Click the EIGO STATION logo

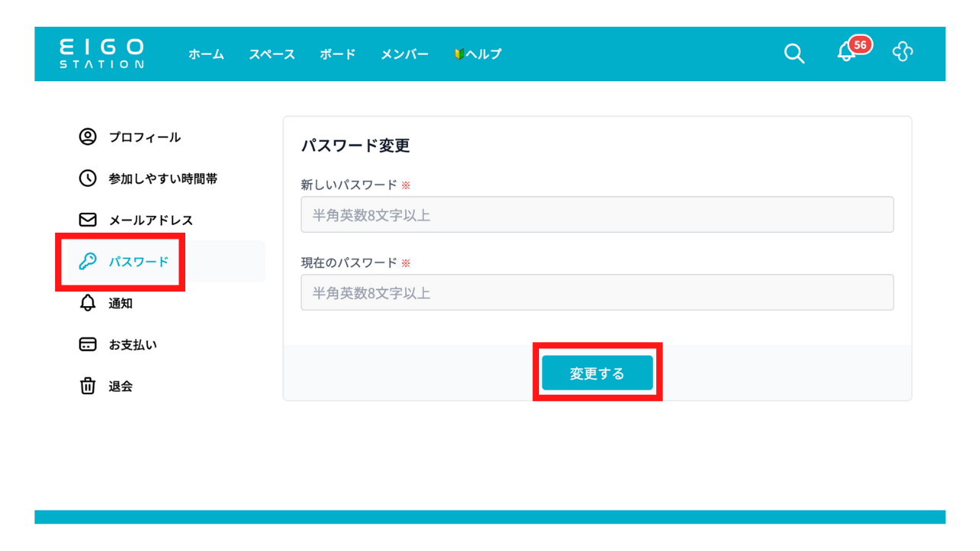101,54
